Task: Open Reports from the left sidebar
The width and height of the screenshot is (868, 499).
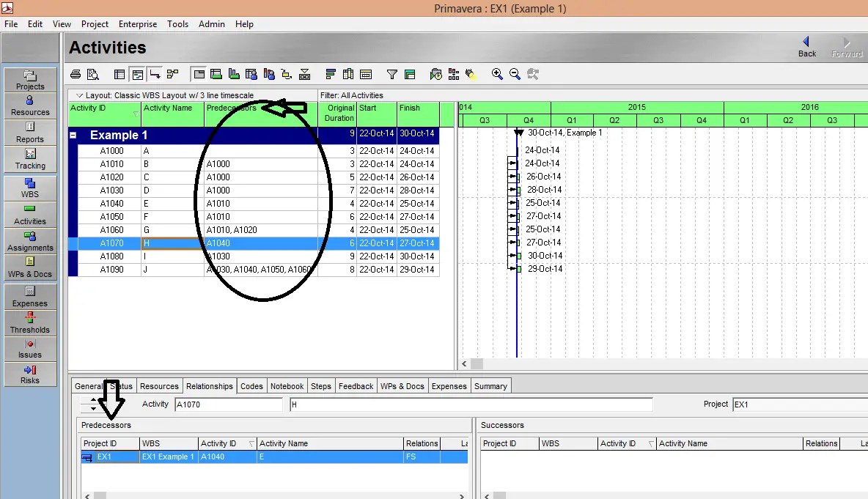Action: click(x=31, y=133)
